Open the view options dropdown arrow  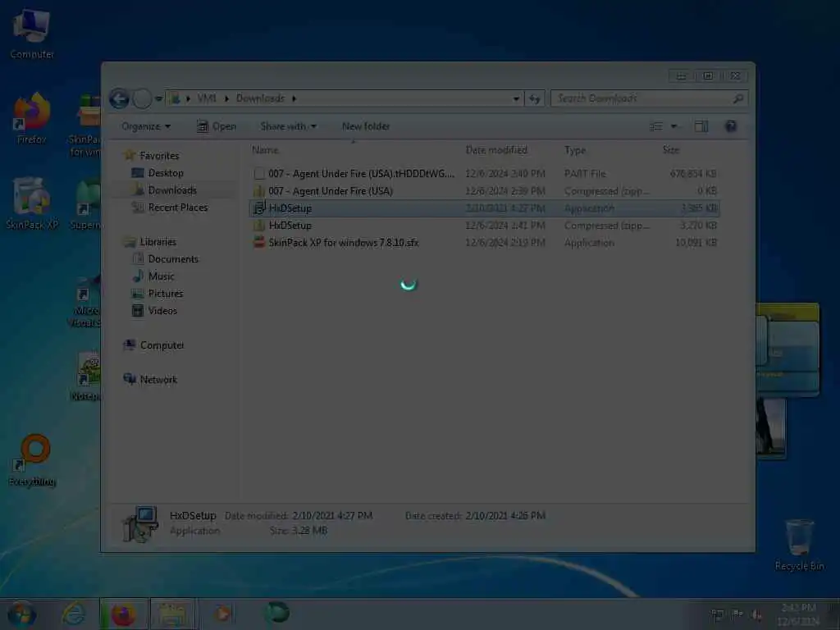click(x=674, y=126)
